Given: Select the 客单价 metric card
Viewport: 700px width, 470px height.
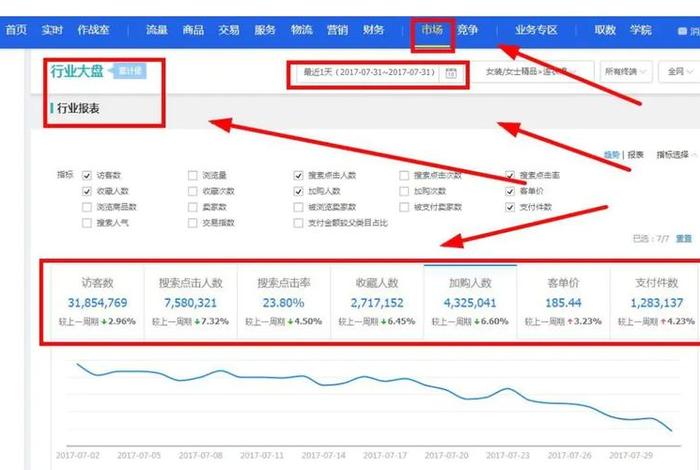Looking at the screenshot, I should tap(563, 302).
